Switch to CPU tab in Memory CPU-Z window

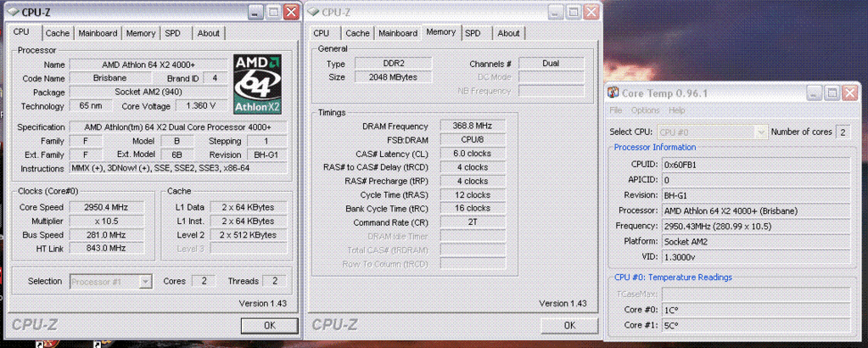(321, 33)
